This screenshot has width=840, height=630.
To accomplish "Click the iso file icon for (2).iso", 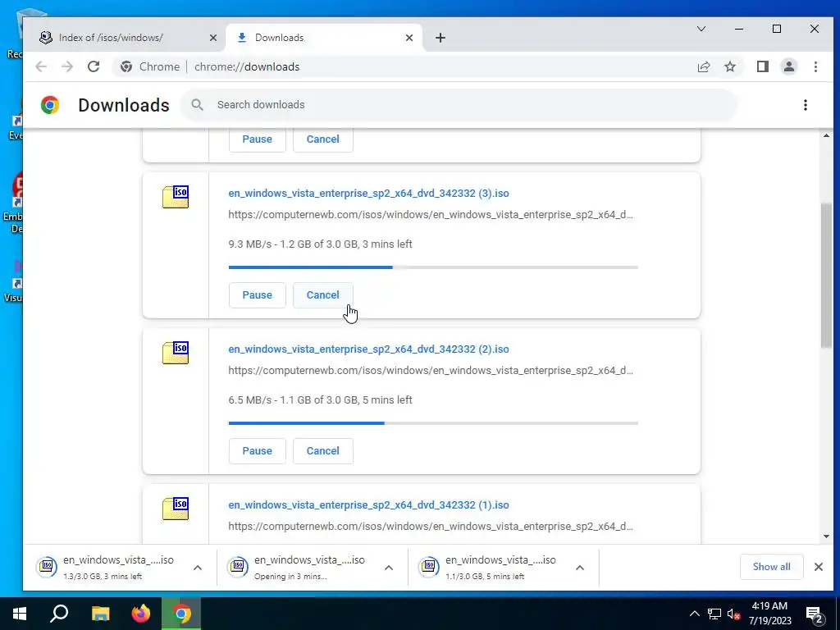I will 176,353.
